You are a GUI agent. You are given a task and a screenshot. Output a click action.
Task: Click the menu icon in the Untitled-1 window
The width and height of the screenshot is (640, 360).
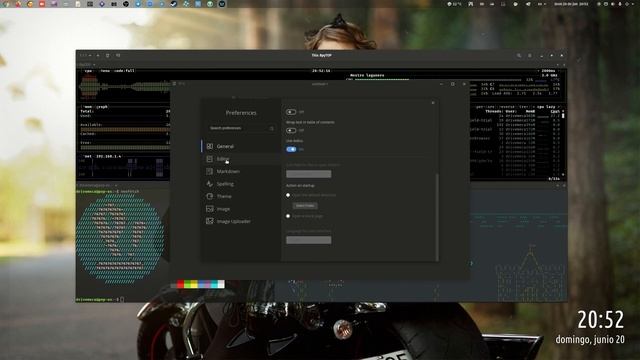coord(174,84)
